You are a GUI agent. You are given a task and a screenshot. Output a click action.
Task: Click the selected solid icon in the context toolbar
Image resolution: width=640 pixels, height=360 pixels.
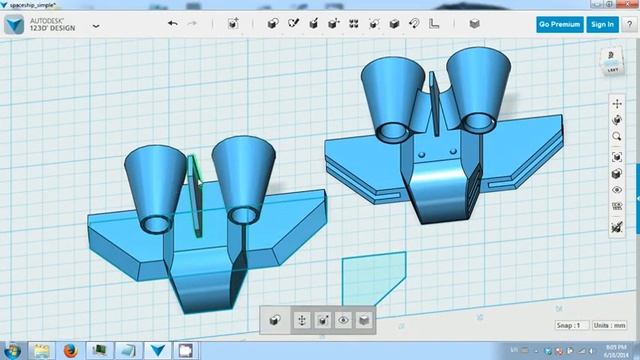275,320
